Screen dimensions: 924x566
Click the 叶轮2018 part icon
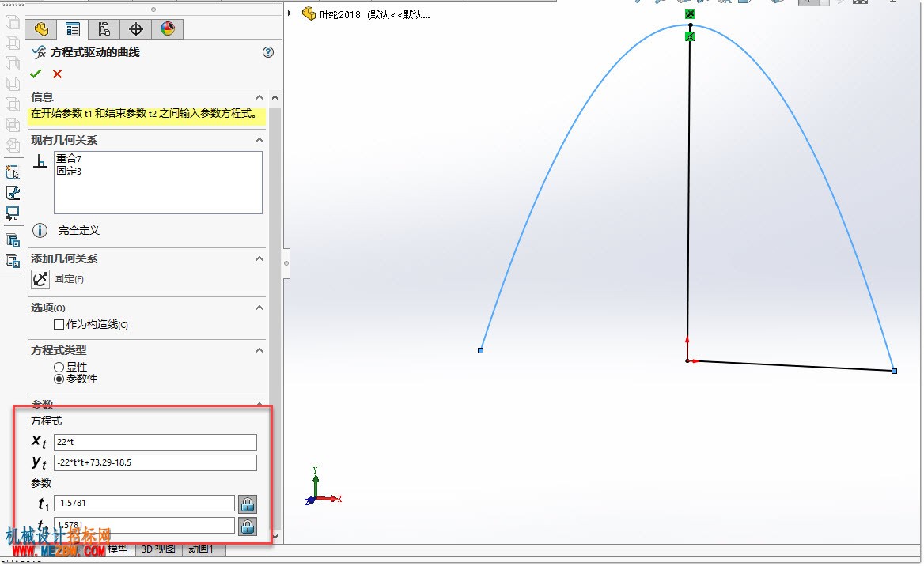[309, 13]
